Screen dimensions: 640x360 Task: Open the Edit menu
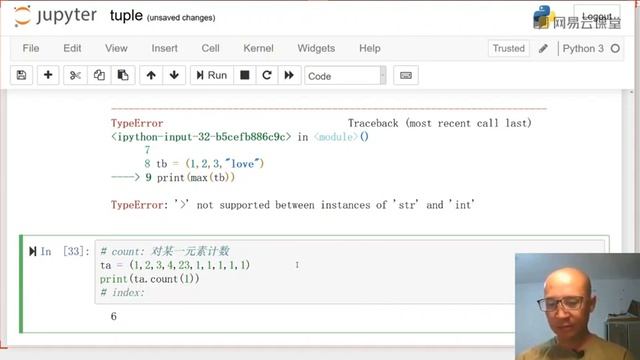[72, 48]
